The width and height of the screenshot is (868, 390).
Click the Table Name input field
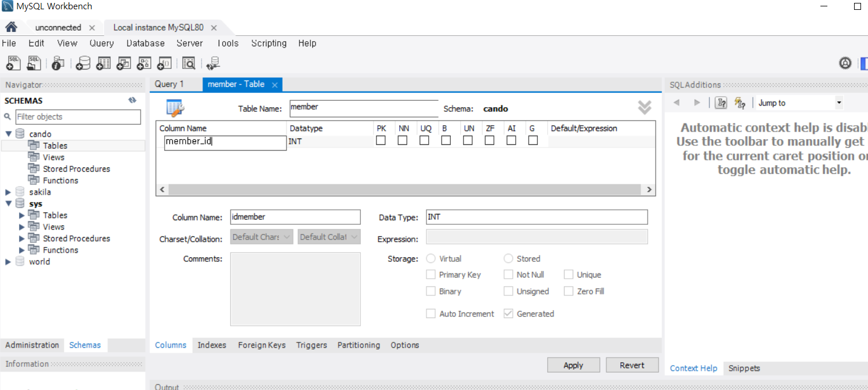point(364,108)
